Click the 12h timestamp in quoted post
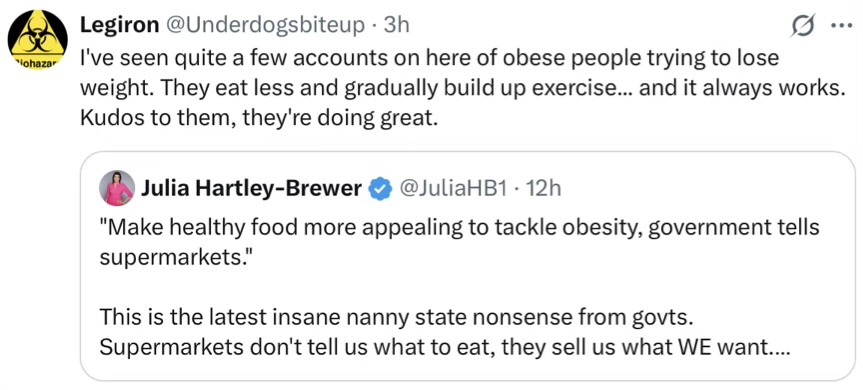This screenshot has width=863, height=390. (x=543, y=189)
